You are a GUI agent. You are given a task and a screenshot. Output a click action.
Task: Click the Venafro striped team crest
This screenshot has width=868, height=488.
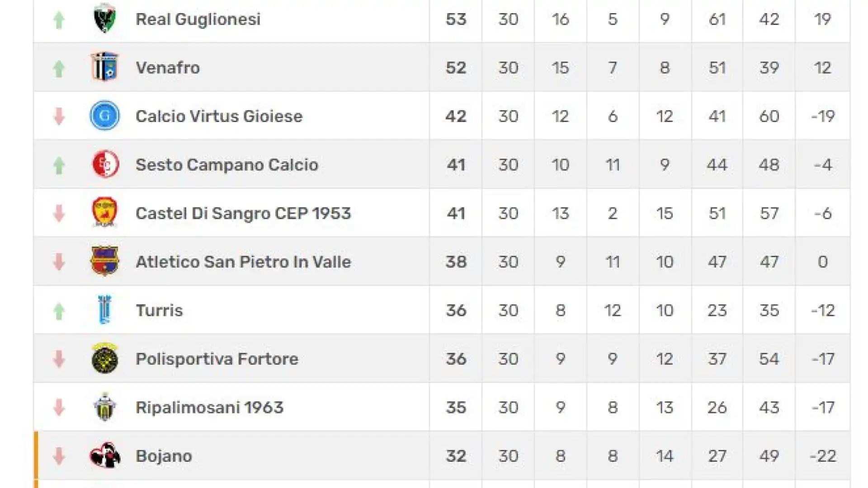point(104,67)
